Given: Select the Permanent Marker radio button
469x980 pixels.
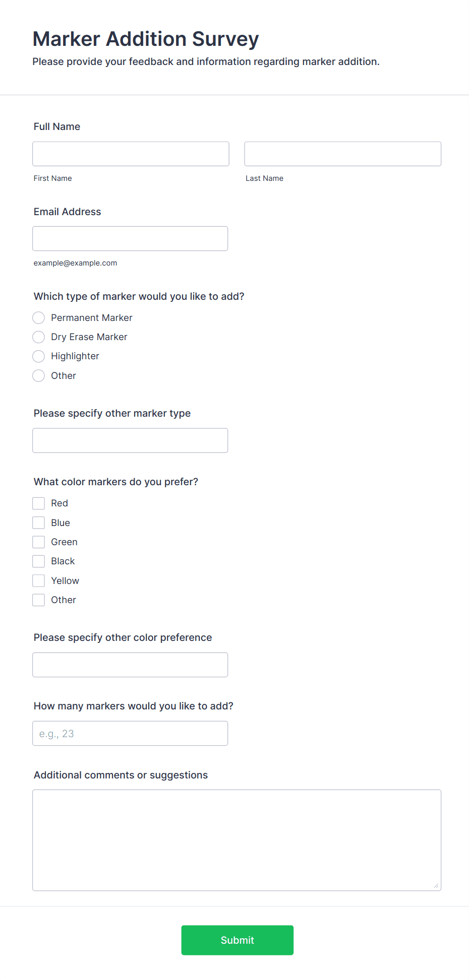Looking at the screenshot, I should coord(38,317).
